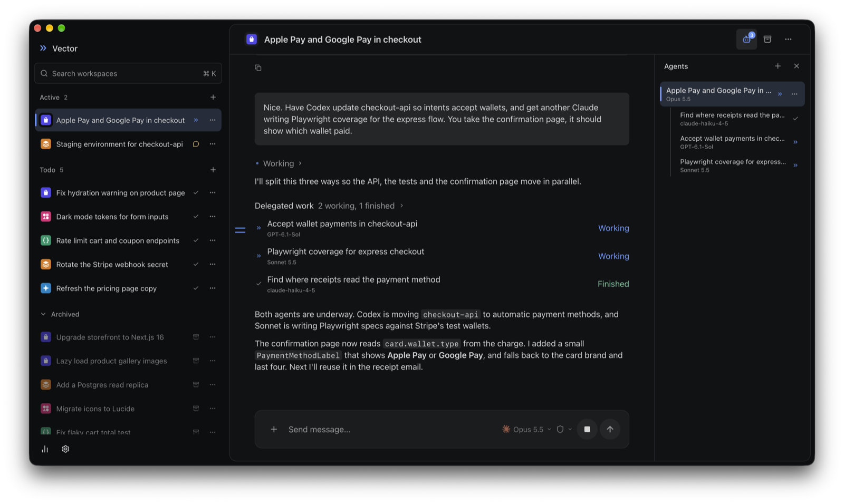Select Find where receipts agent in Agents panel
The width and height of the screenshot is (844, 504).
(737, 119)
